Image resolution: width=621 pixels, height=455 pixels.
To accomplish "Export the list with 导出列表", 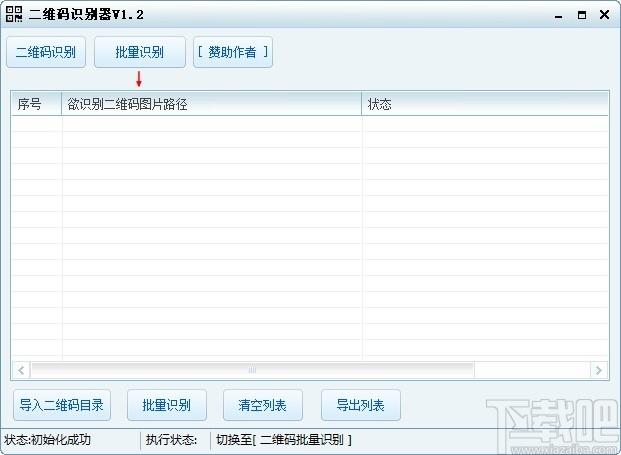I will [x=361, y=405].
